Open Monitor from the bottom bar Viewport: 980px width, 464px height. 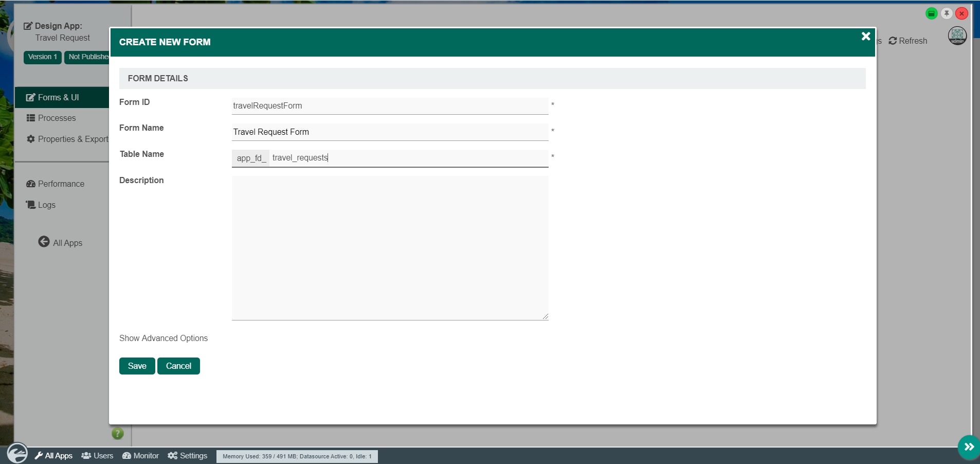(x=140, y=455)
